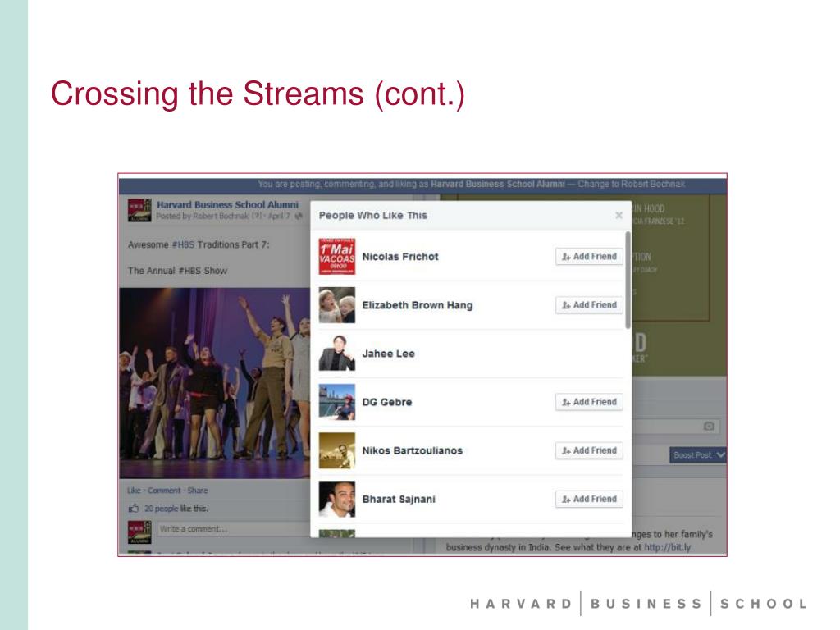The image size is (840, 630).
Task: Click the camera icon in the right panel
Action: (709, 426)
